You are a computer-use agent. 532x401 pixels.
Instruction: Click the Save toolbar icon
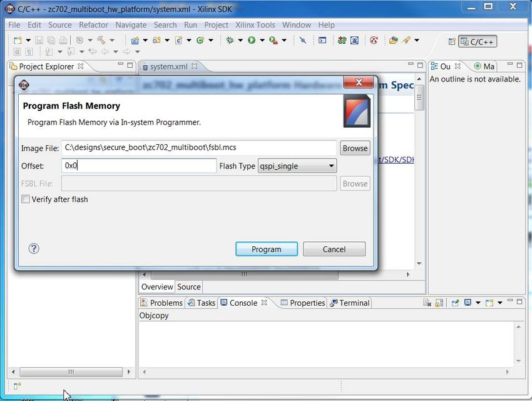(x=39, y=40)
